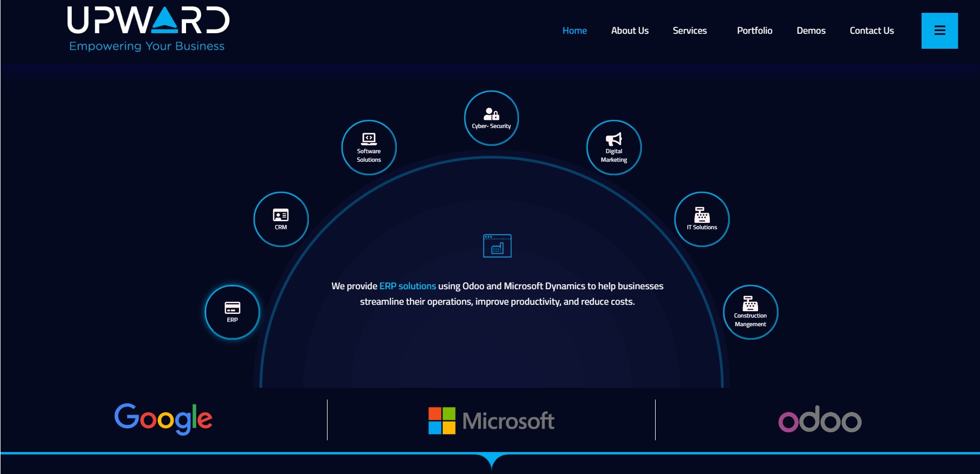The image size is (980, 474).
Task: Click the 'Empowering Your Business' tagline
Action: click(x=147, y=46)
